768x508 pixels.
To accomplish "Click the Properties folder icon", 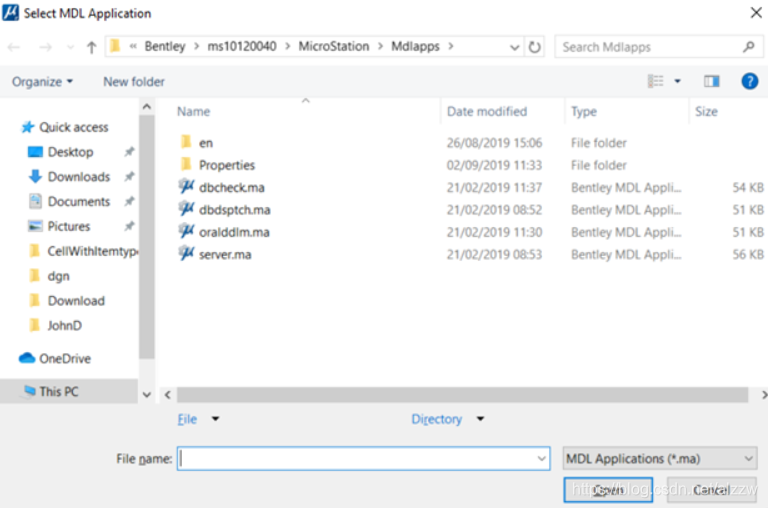I will [186, 165].
